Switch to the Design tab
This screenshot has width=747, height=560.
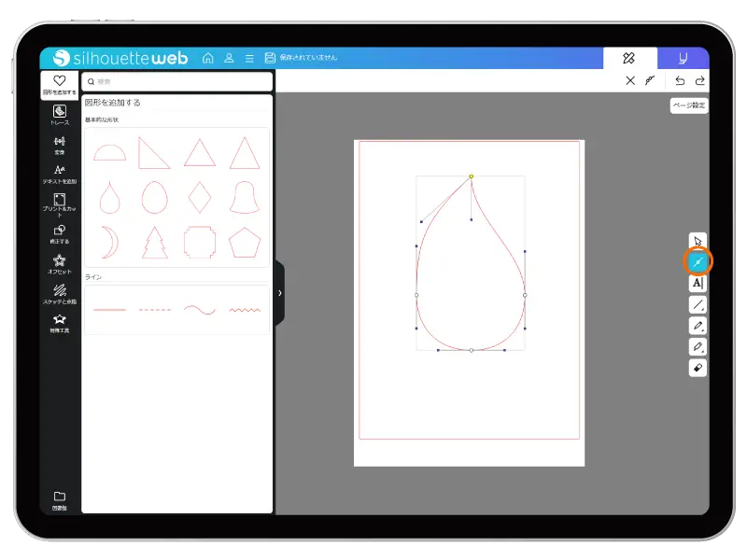click(629, 58)
